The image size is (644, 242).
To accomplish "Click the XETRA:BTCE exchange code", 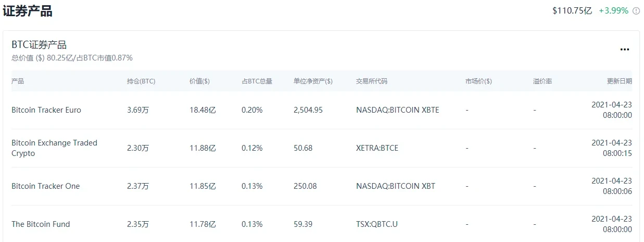I will [x=377, y=148].
